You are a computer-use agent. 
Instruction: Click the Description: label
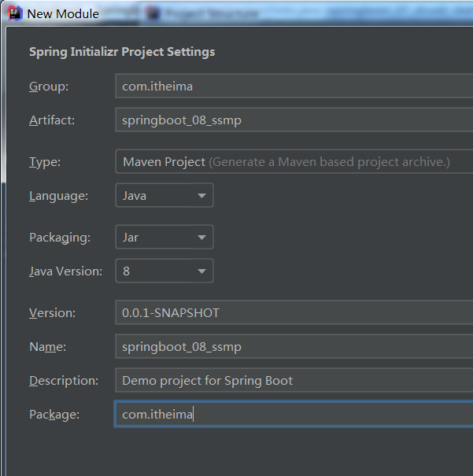click(x=64, y=380)
